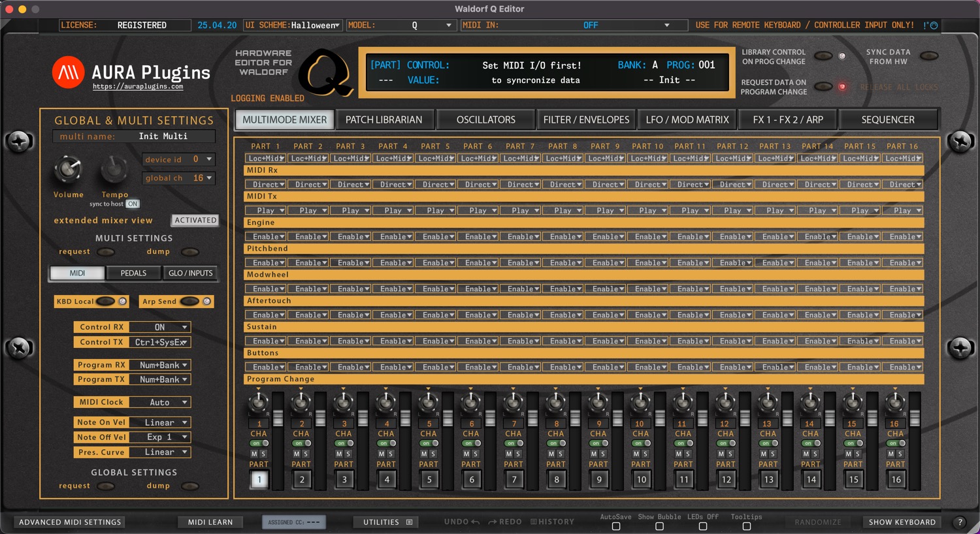Tick the AutoSave checkbox
The height and width of the screenshot is (534, 980).
point(616,526)
